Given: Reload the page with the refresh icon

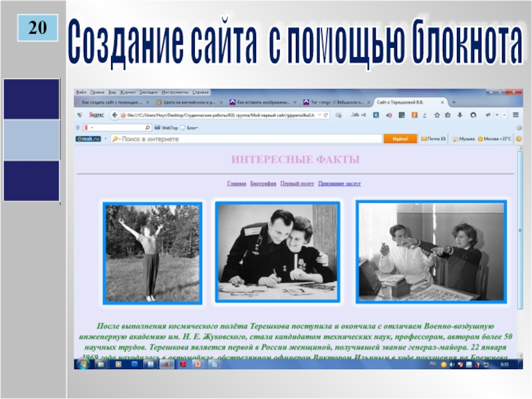Looking at the screenshot, I should point(326,115).
